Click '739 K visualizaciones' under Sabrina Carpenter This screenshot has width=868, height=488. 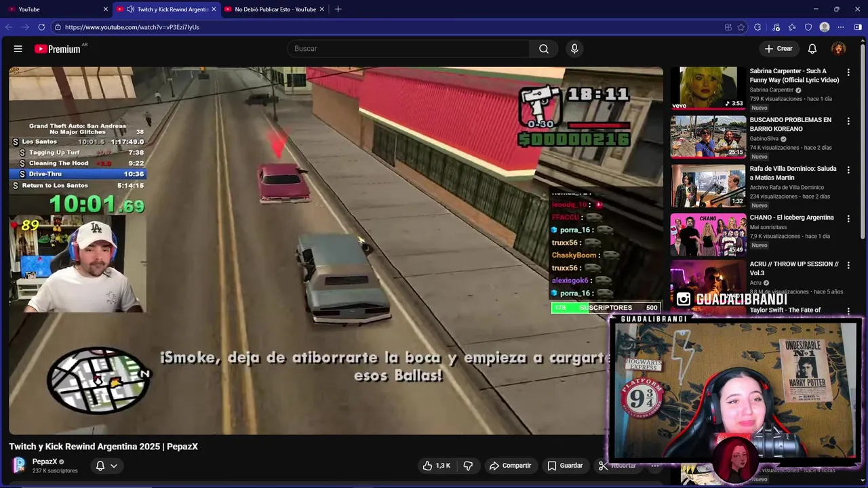pos(776,99)
